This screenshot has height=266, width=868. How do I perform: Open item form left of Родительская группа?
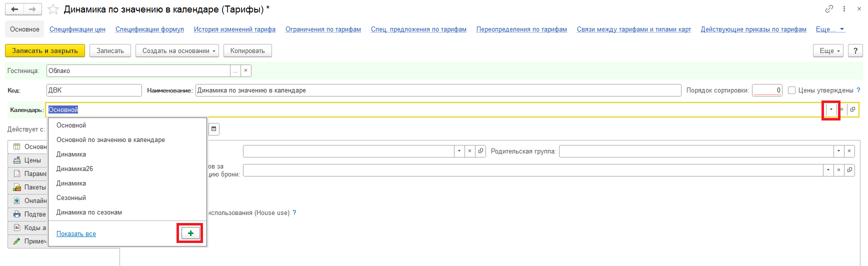click(x=480, y=151)
